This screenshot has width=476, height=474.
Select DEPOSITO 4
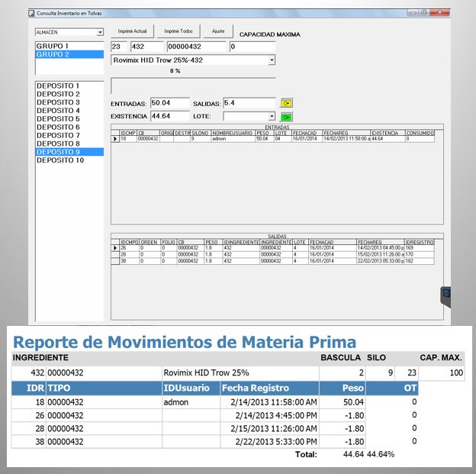(69, 111)
